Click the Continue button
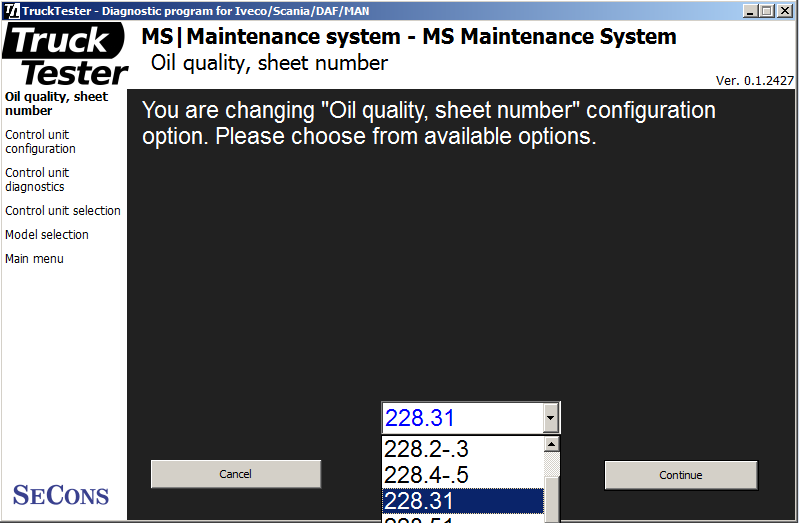 coord(681,475)
